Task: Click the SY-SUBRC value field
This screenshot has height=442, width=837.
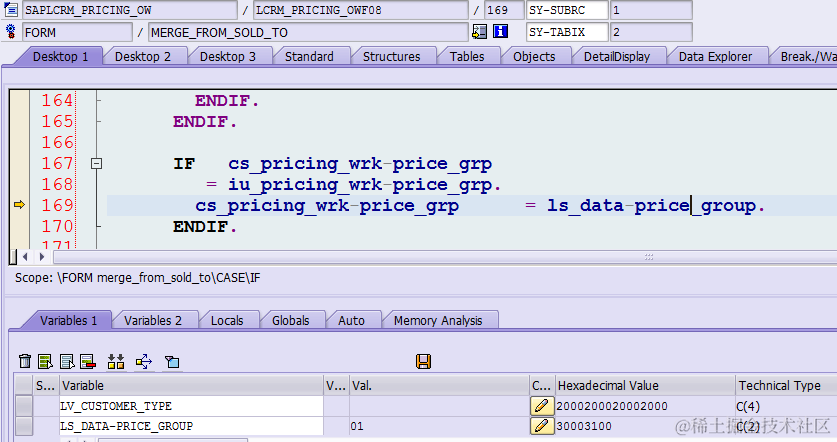Action: tap(651, 10)
